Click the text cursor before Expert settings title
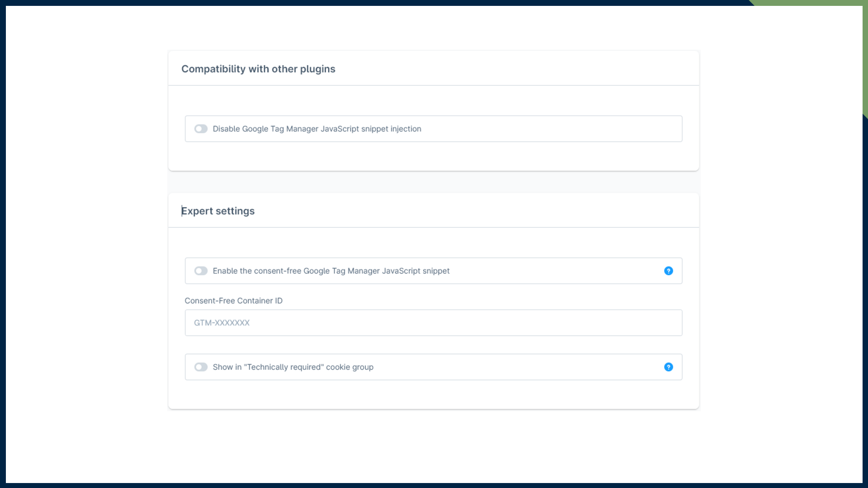868x488 pixels. coord(182,211)
